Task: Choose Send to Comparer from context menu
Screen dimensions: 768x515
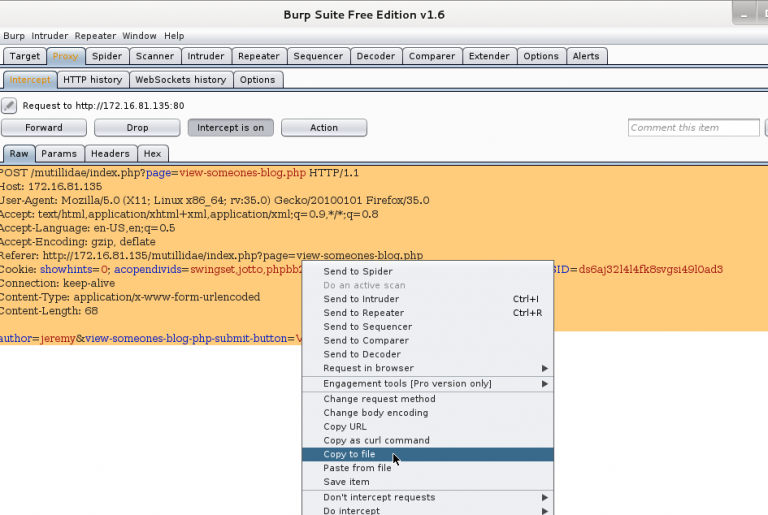Action: pos(428,341)
